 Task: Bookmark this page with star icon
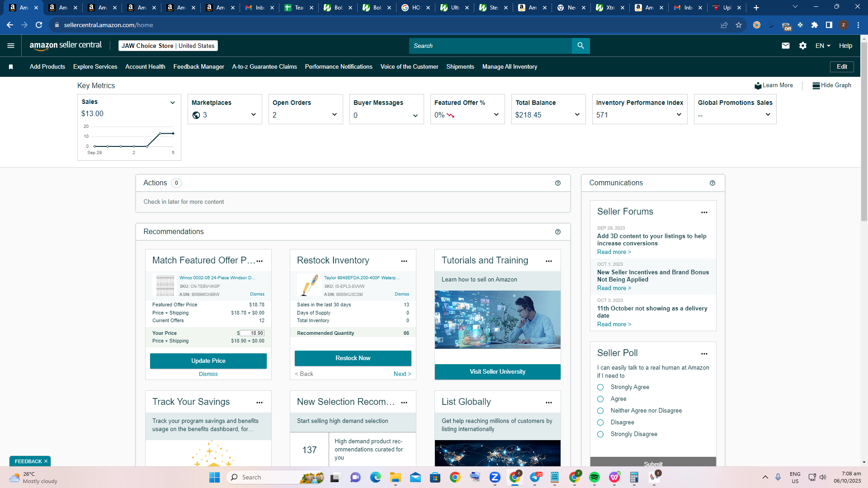[739, 25]
